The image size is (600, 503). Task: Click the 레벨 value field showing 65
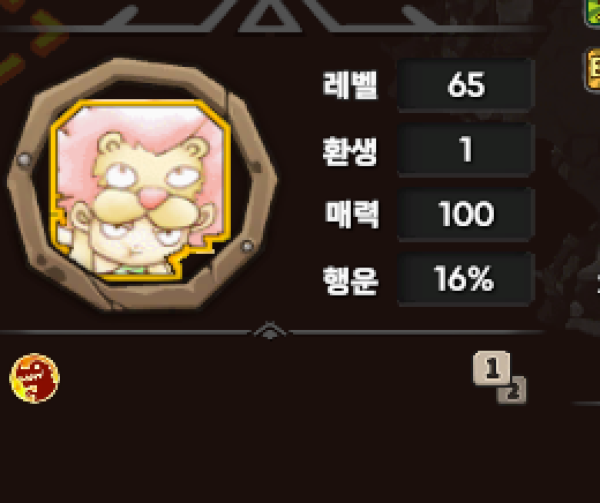point(465,85)
